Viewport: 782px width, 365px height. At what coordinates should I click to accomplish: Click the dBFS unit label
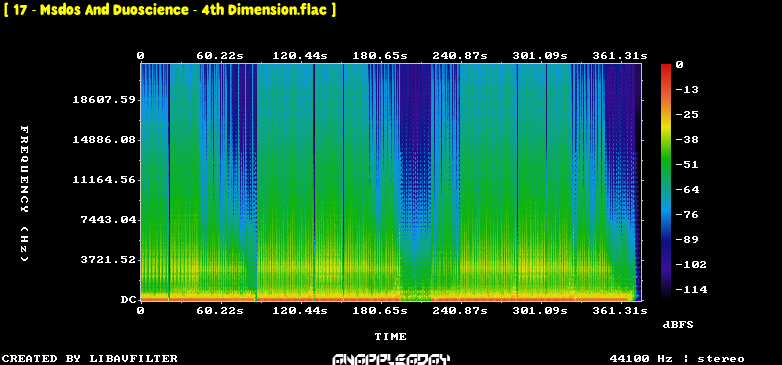click(678, 325)
